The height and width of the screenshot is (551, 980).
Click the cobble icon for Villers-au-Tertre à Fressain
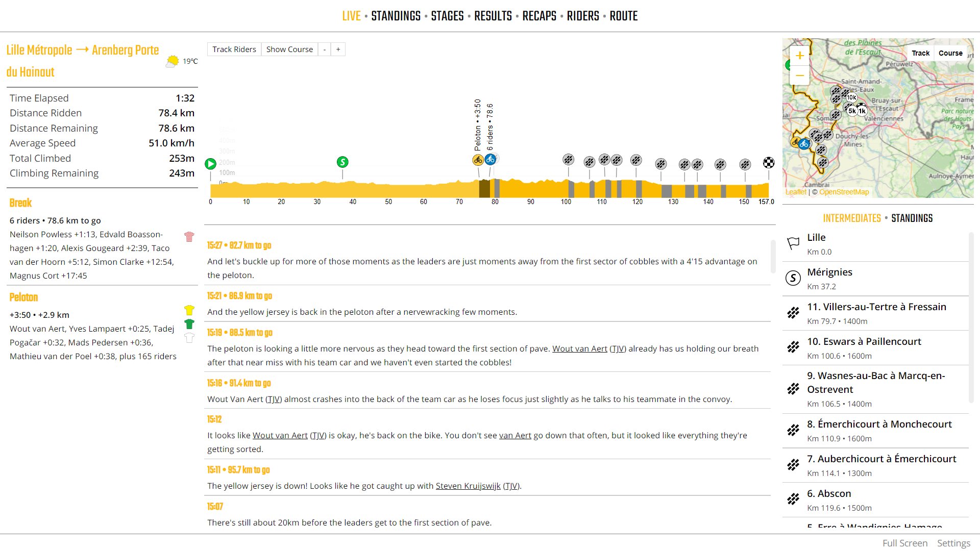793,313
